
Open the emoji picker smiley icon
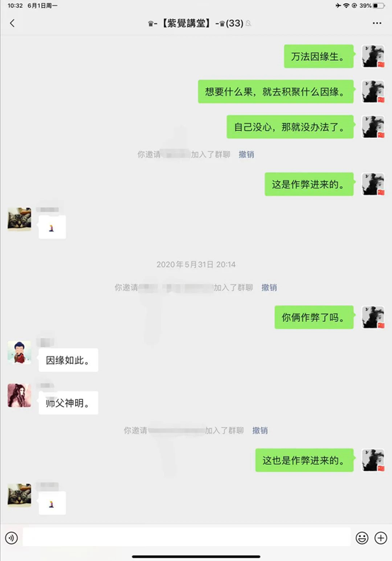click(362, 538)
